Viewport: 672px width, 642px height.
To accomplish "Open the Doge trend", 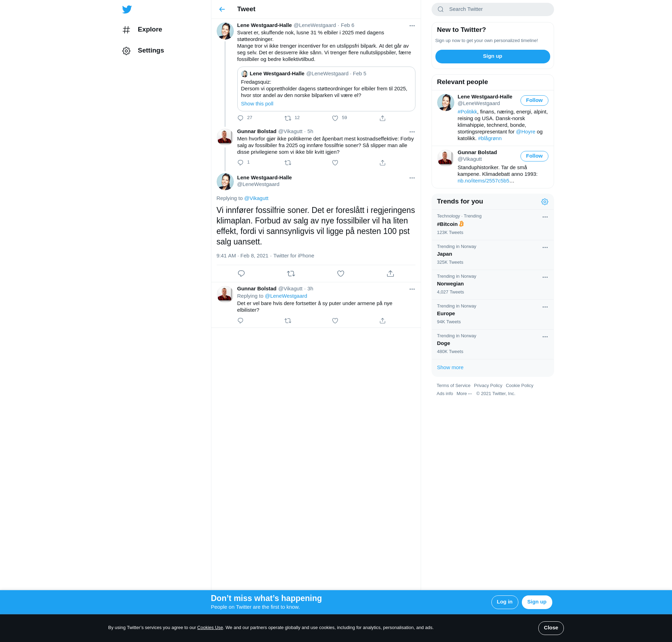I will 492,344.
